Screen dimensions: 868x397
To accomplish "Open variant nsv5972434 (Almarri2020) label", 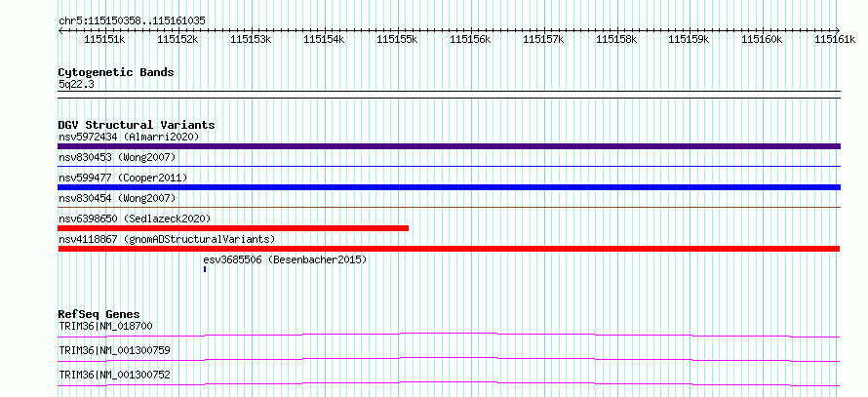I will click(129, 137).
